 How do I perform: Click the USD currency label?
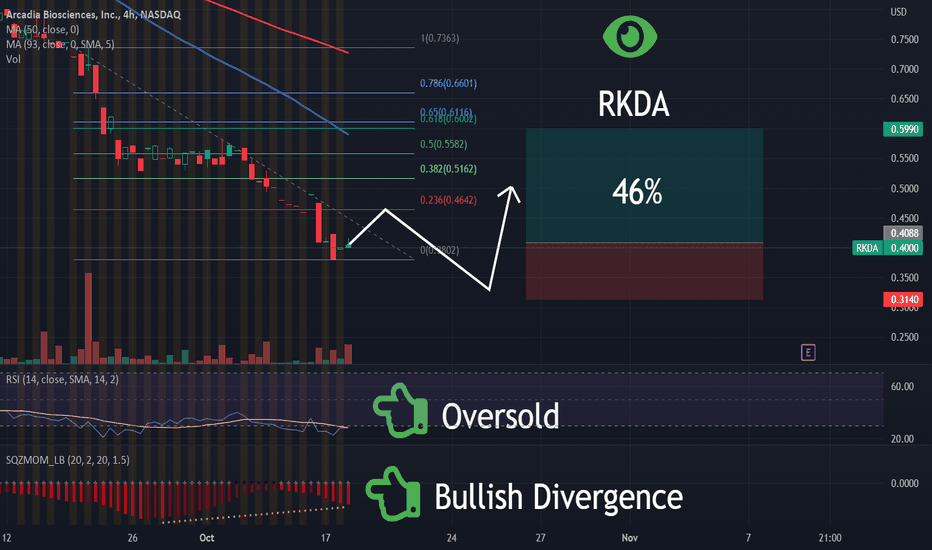[x=898, y=12]
